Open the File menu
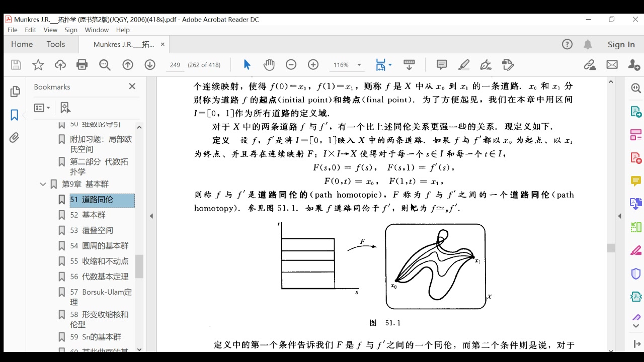 coord(12,30)
